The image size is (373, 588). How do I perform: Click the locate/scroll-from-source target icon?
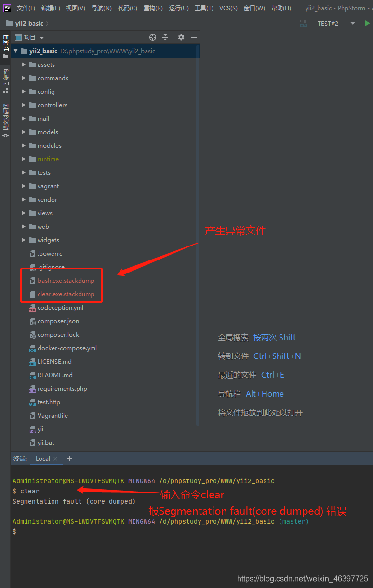153,37
